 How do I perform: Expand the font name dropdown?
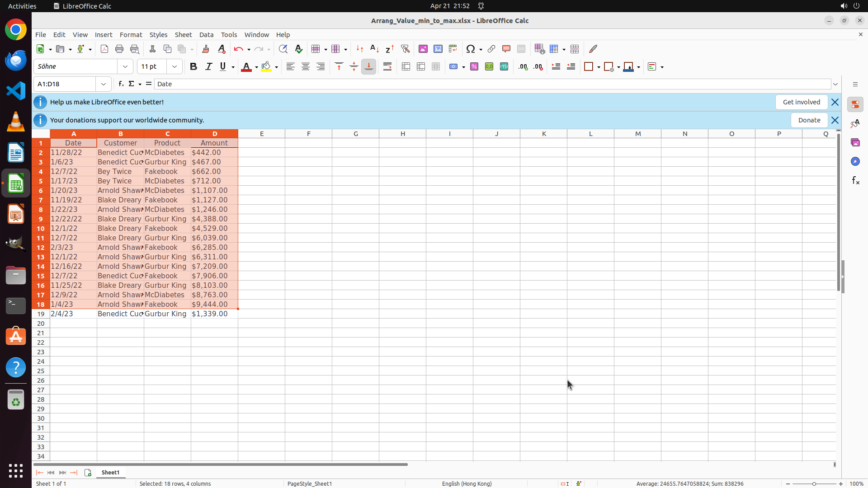(x=125, y=67)
